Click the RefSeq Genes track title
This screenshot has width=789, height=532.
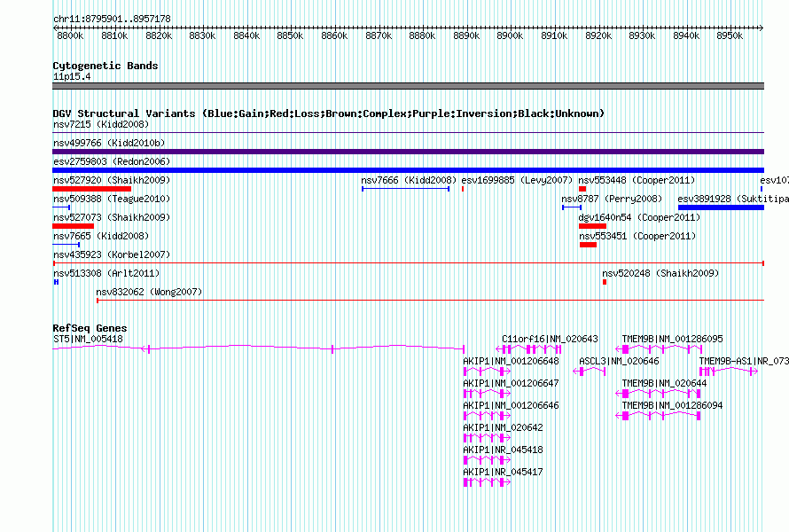(90, 328)
